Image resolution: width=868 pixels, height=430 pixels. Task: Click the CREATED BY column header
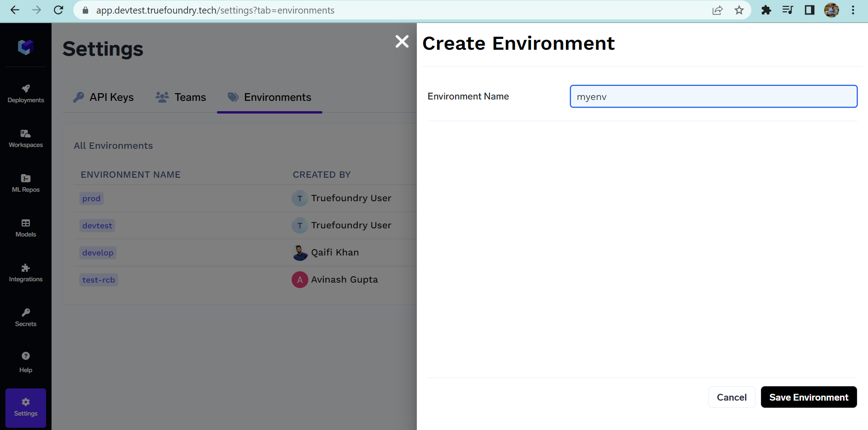(x=322, y=175)
